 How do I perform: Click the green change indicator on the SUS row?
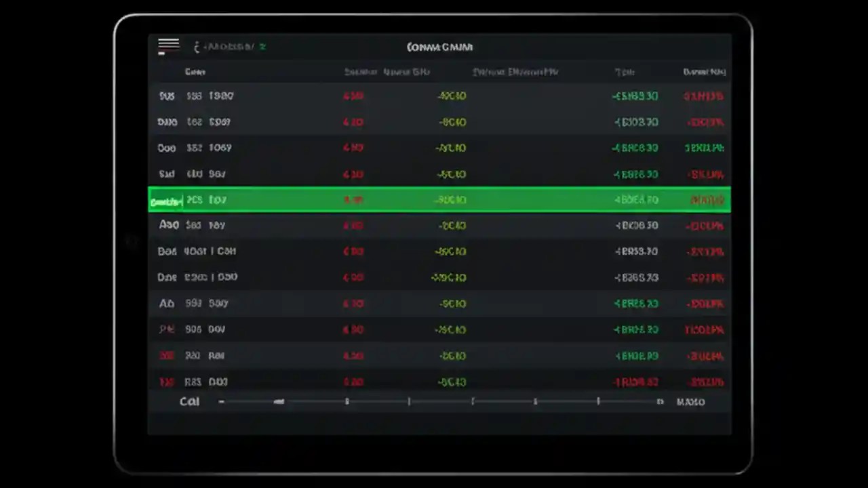point(635,96)
